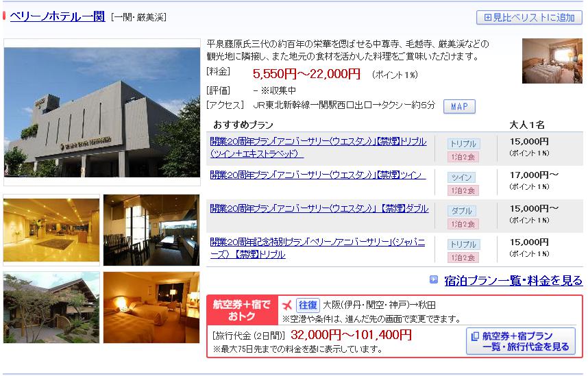The width and height of the screenshot is (588, 376).
Task: Click the airplane icon in flight package box
Action: pos(287,305)
